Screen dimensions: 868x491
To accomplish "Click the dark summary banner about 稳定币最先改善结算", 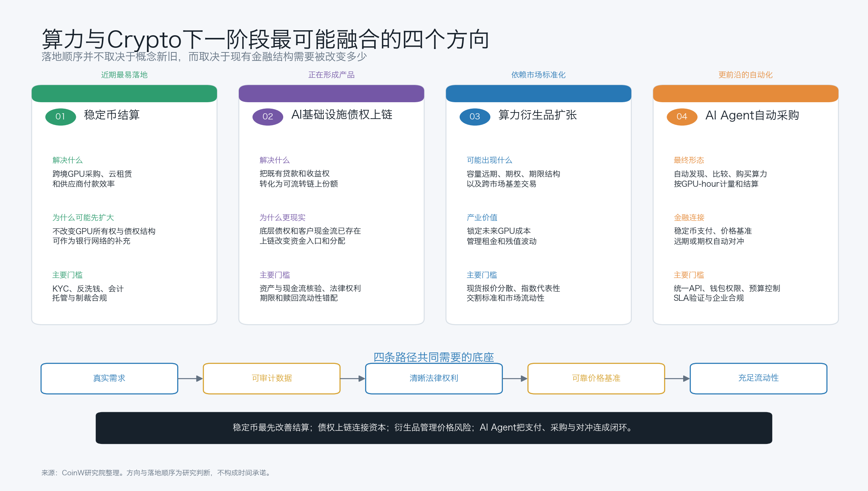I will coord(434,428).
